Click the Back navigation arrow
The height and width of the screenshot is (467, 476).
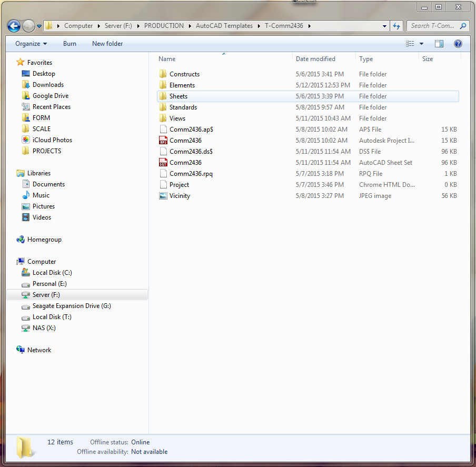point(14,25)
